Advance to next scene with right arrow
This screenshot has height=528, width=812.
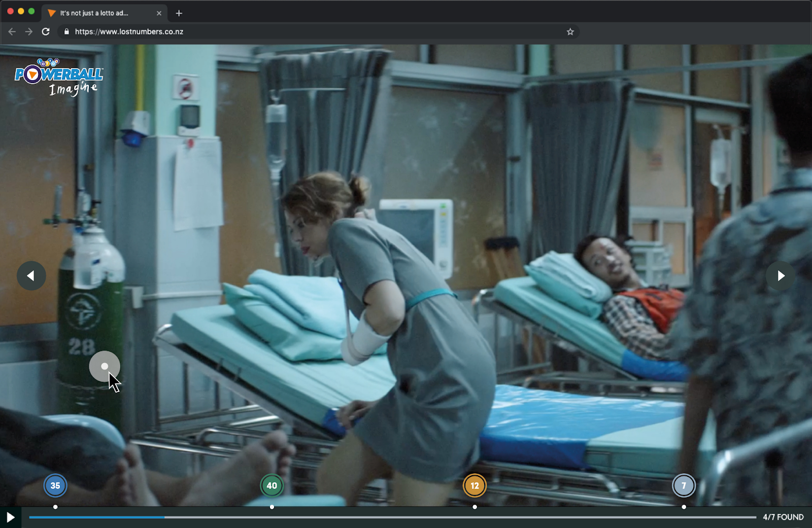781,276
